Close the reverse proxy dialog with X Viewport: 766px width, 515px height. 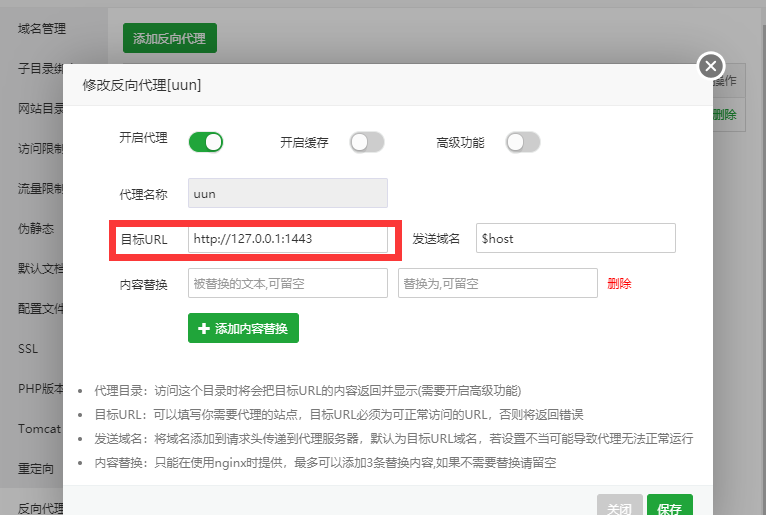(x=710, y=66)
